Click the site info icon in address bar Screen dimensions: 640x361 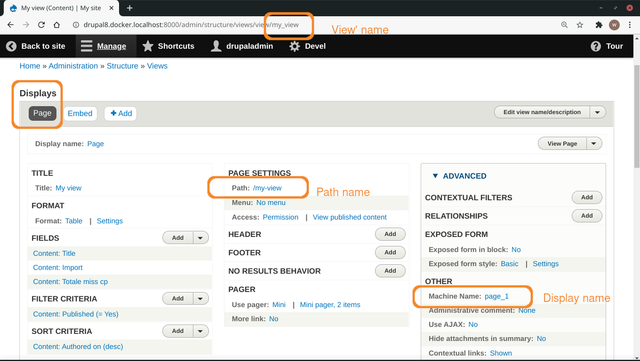pos(76,25)
